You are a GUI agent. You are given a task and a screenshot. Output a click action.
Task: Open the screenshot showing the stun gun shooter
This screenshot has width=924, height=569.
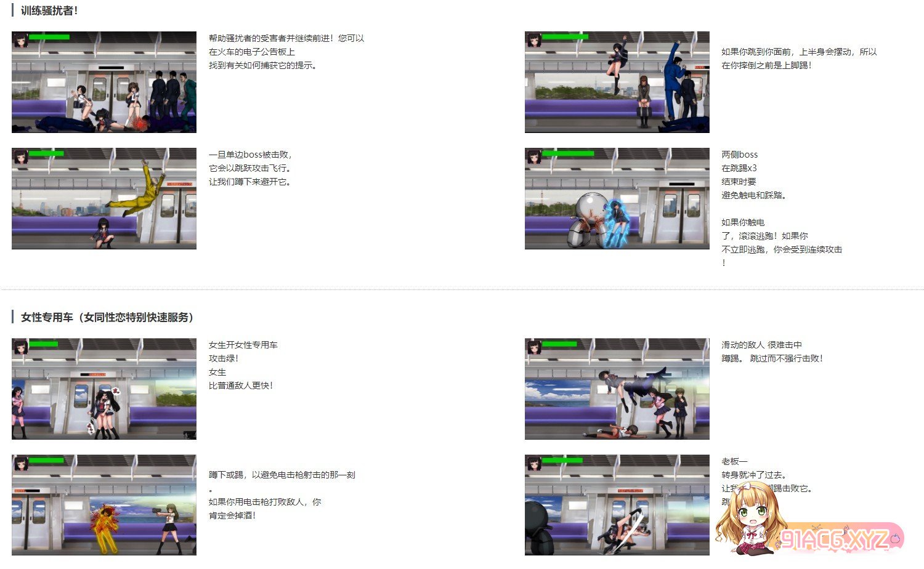coord(104,505)
